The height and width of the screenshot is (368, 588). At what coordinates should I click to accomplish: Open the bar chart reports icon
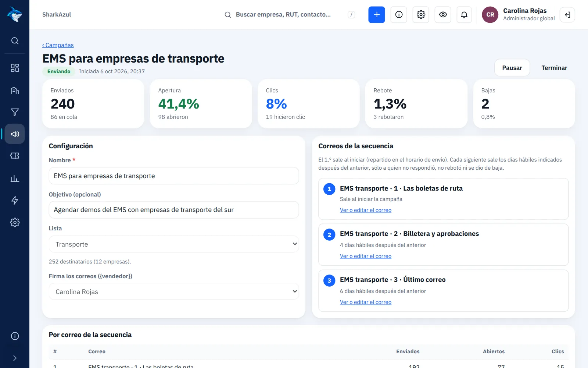click(15, 178)
